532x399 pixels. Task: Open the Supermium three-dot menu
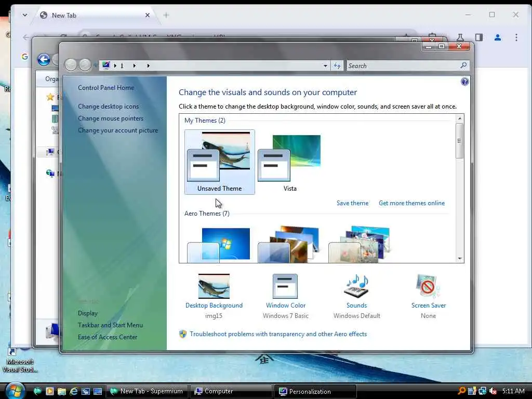pos(516,37)
